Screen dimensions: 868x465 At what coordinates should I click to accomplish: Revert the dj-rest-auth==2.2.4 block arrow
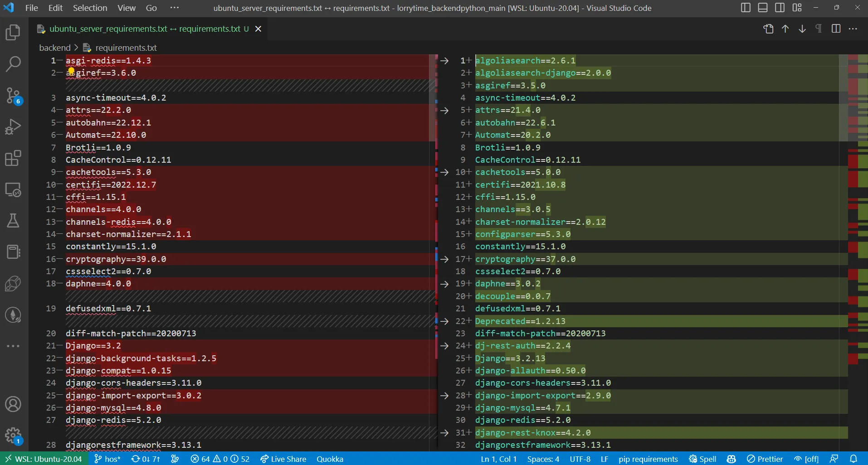(x=444, y=346)
